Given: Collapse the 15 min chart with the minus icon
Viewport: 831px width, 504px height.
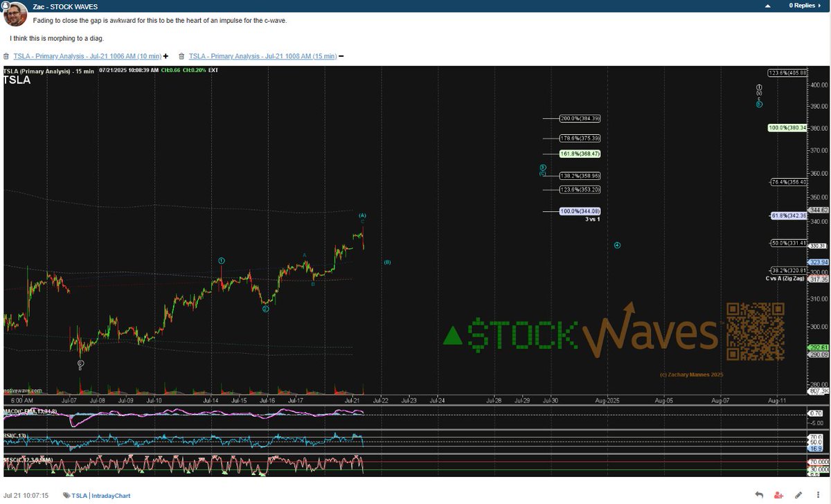Looking at the screenshot, I should (341, 56).
